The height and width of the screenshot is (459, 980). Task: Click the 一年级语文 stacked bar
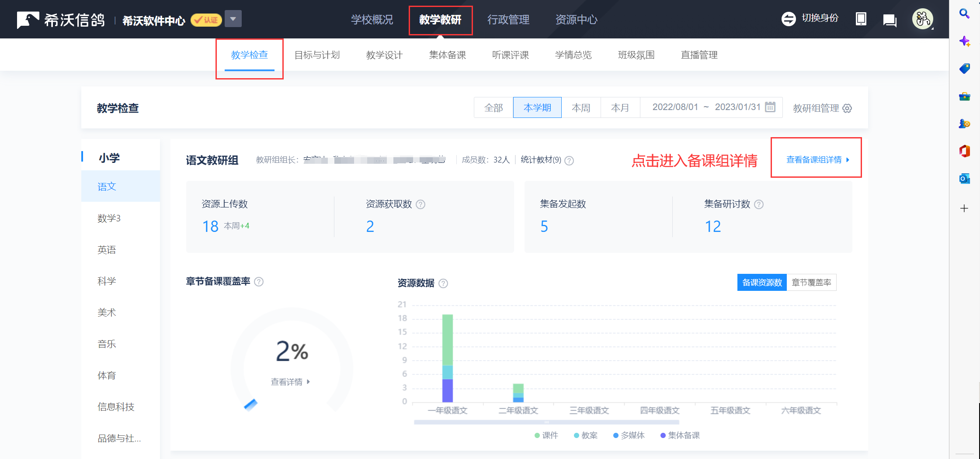click(448, 358)
